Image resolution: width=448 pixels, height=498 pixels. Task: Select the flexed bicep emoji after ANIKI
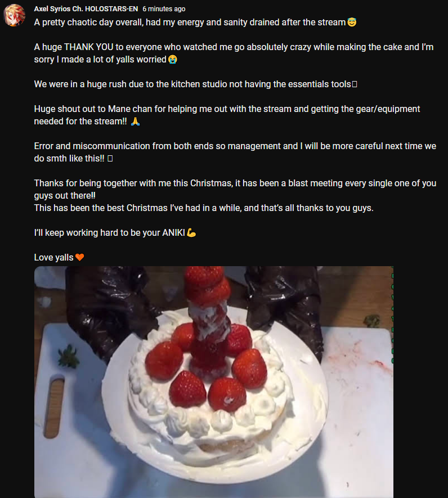click(x=191, y=233)
